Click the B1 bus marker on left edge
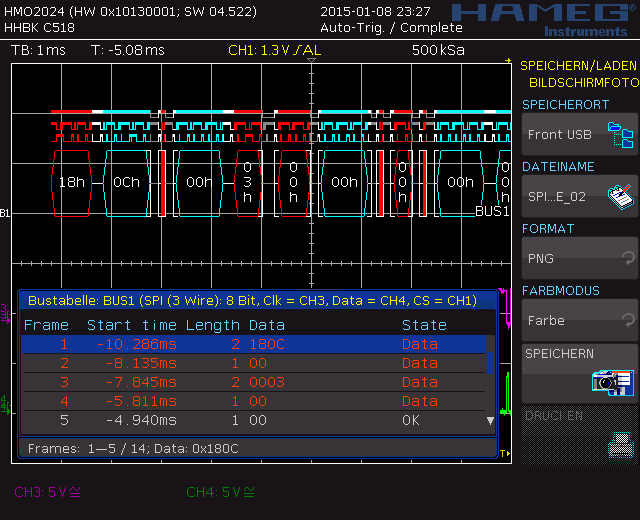Viewport: 640px width, 520px height. (x=5, y=213)
